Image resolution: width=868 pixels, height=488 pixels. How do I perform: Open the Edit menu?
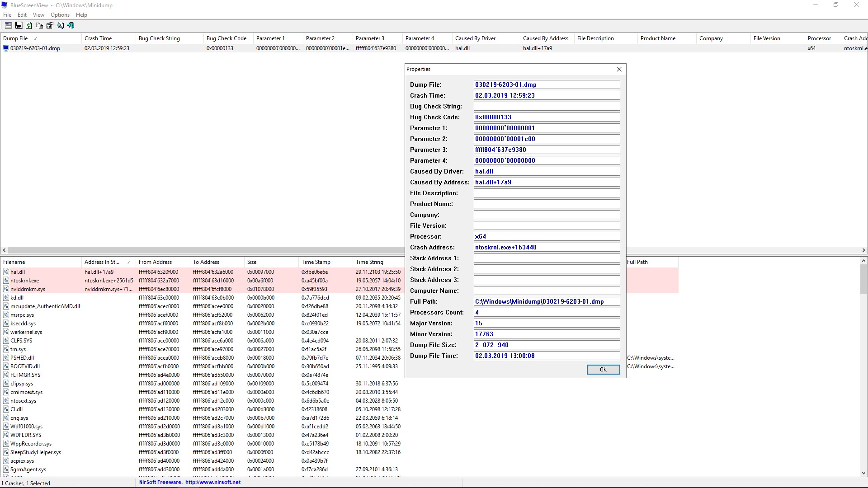click(22, 15)
